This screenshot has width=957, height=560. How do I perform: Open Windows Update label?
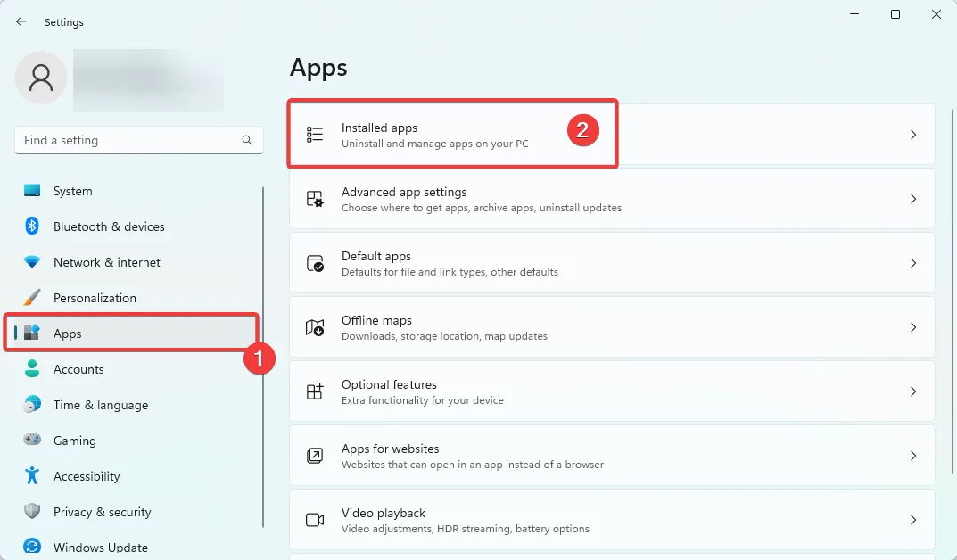100,548
